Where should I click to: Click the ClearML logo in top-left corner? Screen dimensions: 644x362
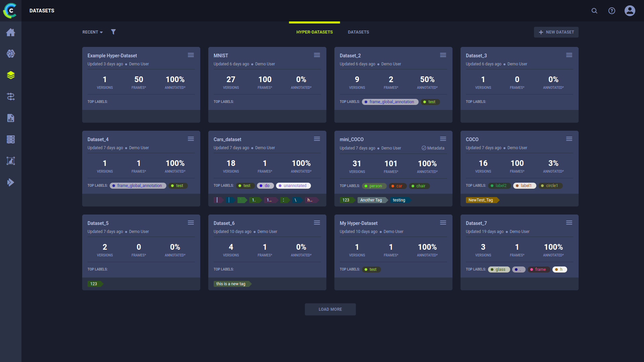11,11
